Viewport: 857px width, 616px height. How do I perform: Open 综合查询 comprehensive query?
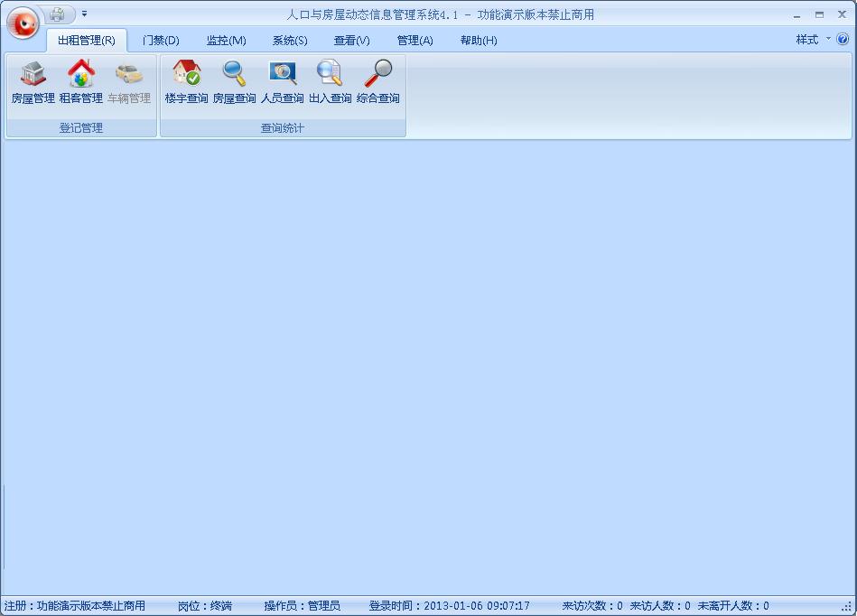point(377,82)
